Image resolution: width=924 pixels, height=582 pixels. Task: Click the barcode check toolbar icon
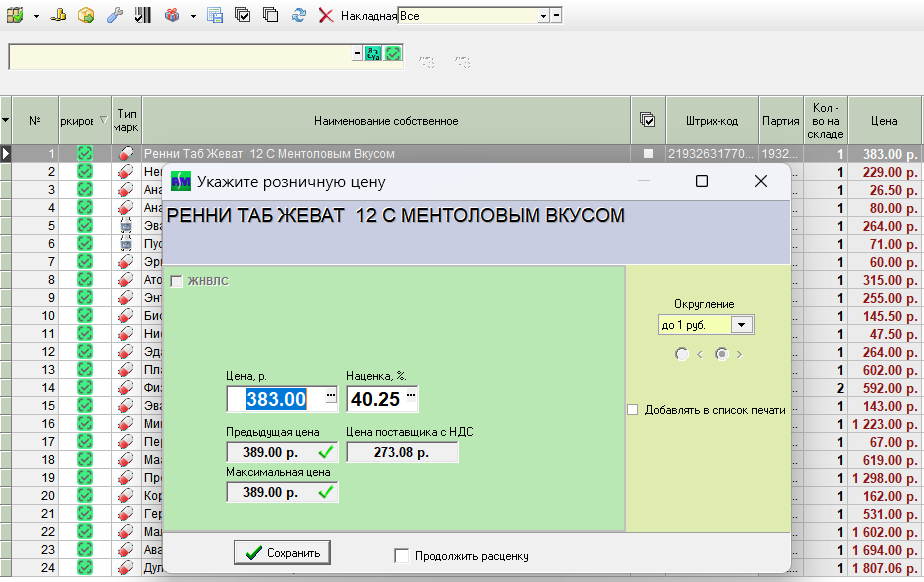(143, 15)
